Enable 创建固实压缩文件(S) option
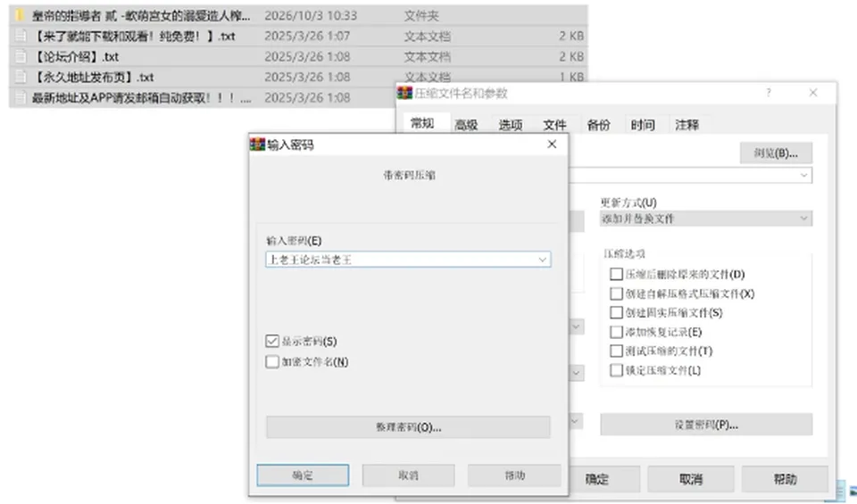Screen dimensions: 857x504 coord(616,313)
